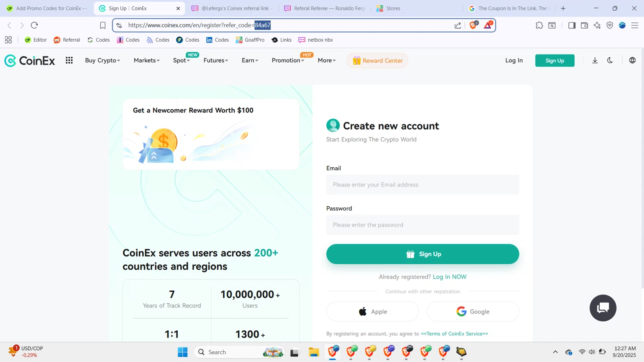Expand the Futures dropdown

[x=216, y=60]
